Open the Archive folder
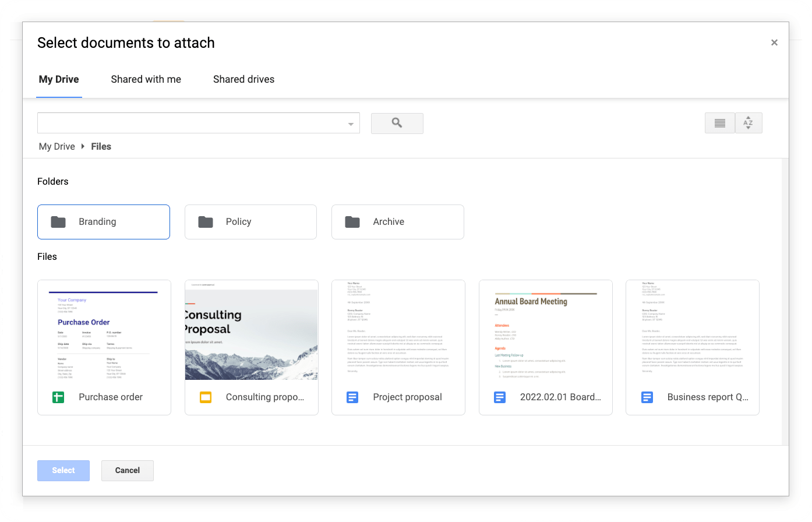 pyautogui.click(x=398, y=221)
